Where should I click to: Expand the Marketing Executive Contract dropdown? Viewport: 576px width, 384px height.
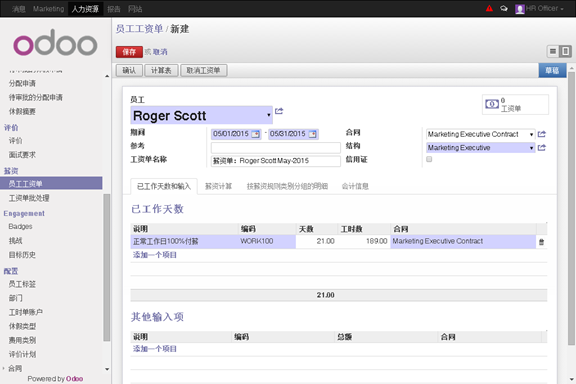[531, 134]
